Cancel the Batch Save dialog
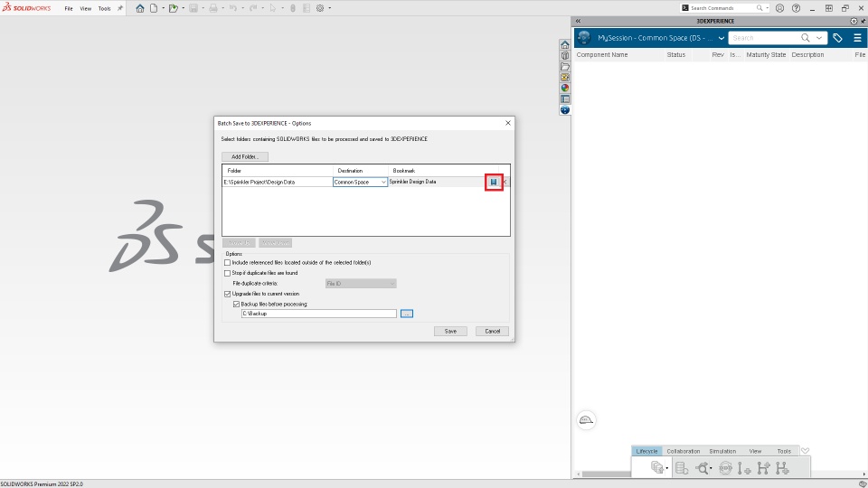 [x=492, y=332]
